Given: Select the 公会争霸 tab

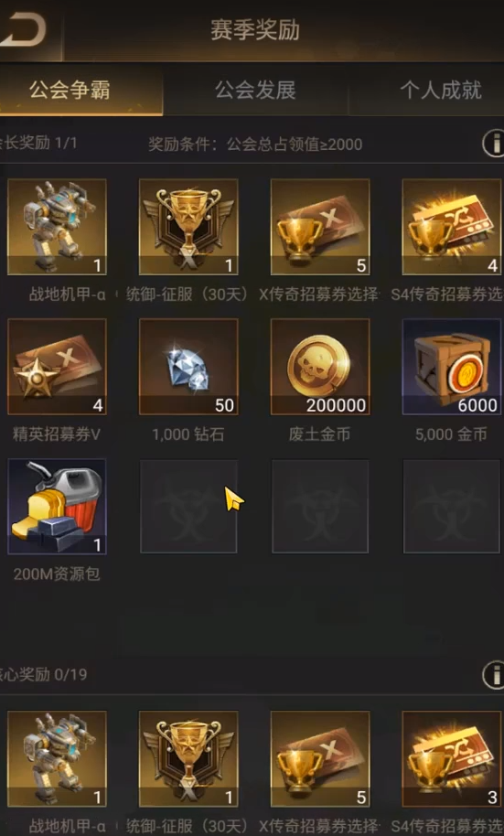Looking at the screenshot, I should (70, 90).
